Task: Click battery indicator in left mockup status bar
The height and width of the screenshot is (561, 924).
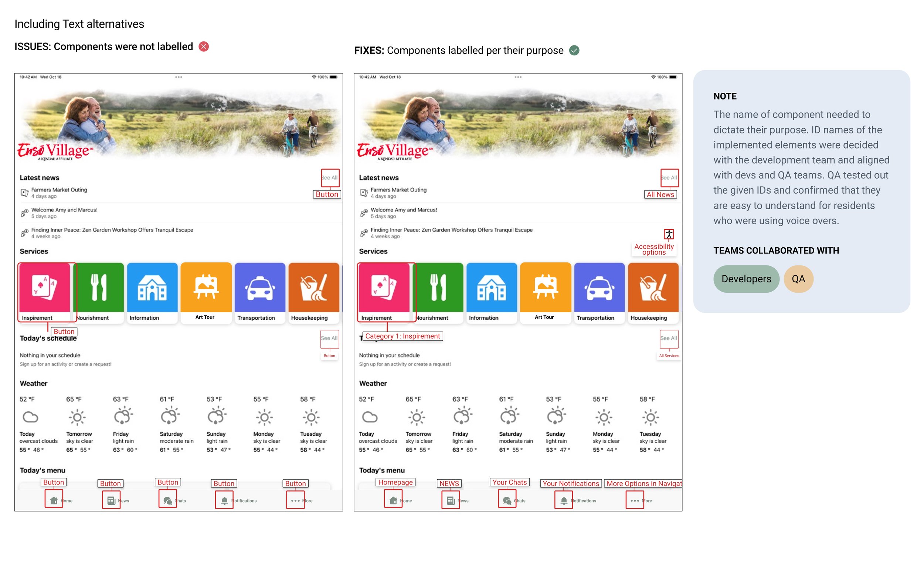Action: coord(334,77)
